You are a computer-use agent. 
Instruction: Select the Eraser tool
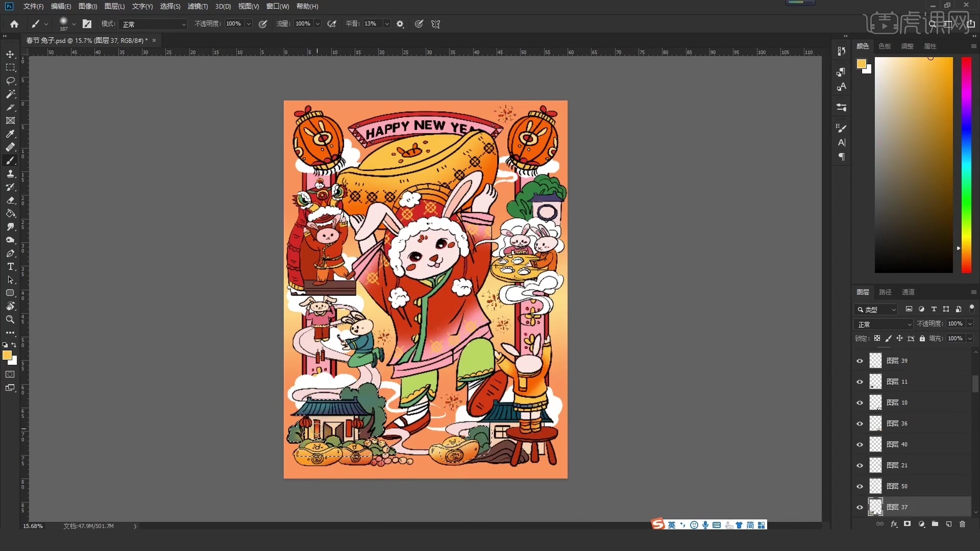[x=10, y=200]
